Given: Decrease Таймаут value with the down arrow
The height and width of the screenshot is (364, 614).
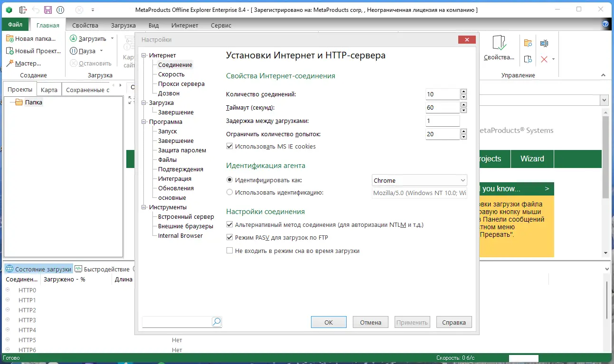Looking at the screenshot, I should tap(463, 111).
